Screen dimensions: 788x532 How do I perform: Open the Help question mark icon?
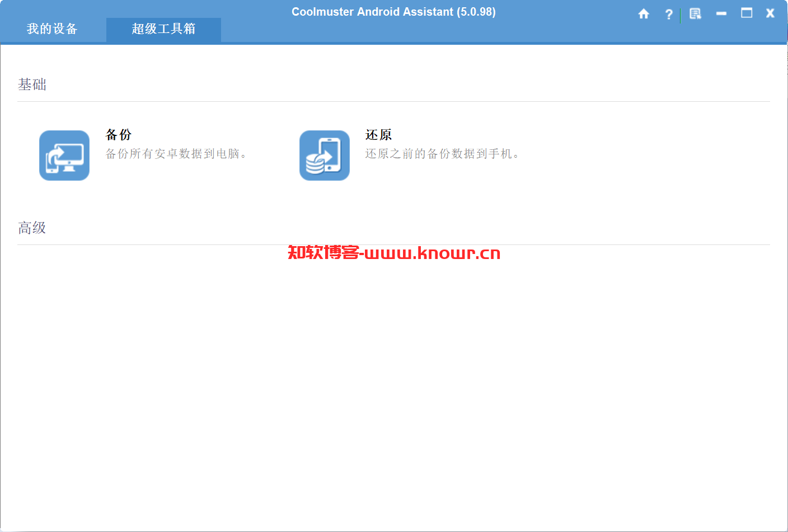pos(669,14)
